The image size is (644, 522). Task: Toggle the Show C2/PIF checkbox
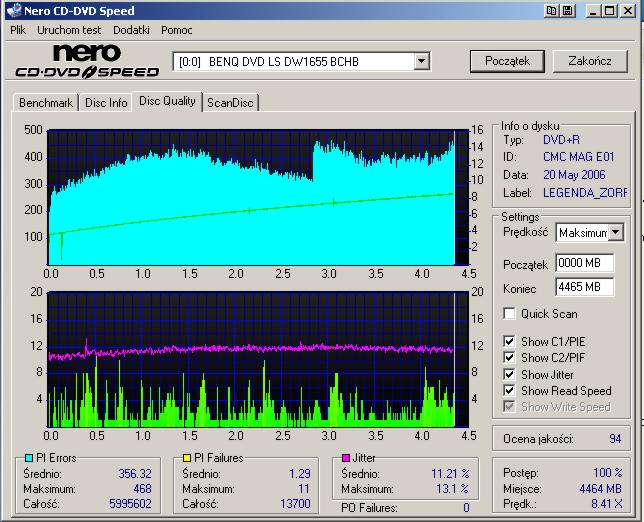click(509, 358)
